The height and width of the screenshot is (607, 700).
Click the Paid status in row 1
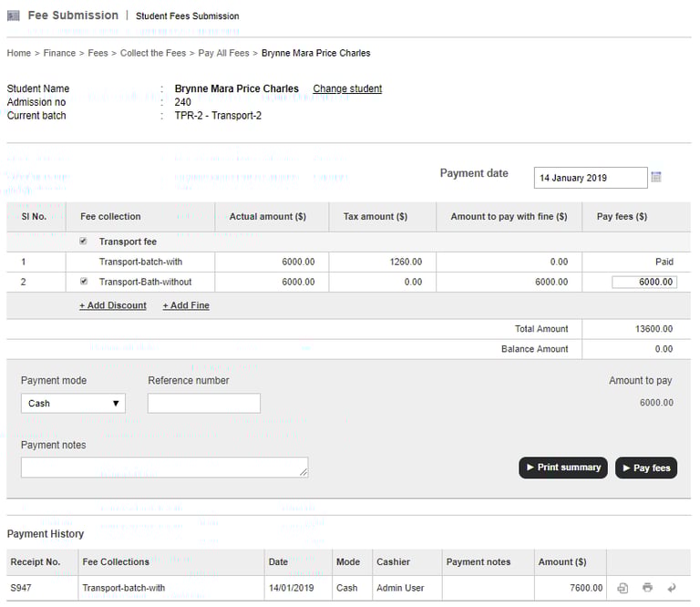[664, 262]
